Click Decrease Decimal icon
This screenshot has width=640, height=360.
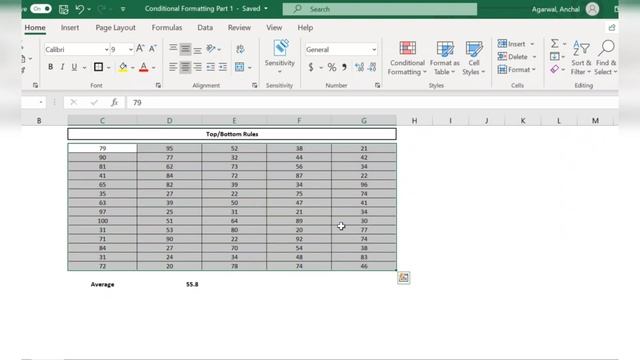(x=372, y=67)
